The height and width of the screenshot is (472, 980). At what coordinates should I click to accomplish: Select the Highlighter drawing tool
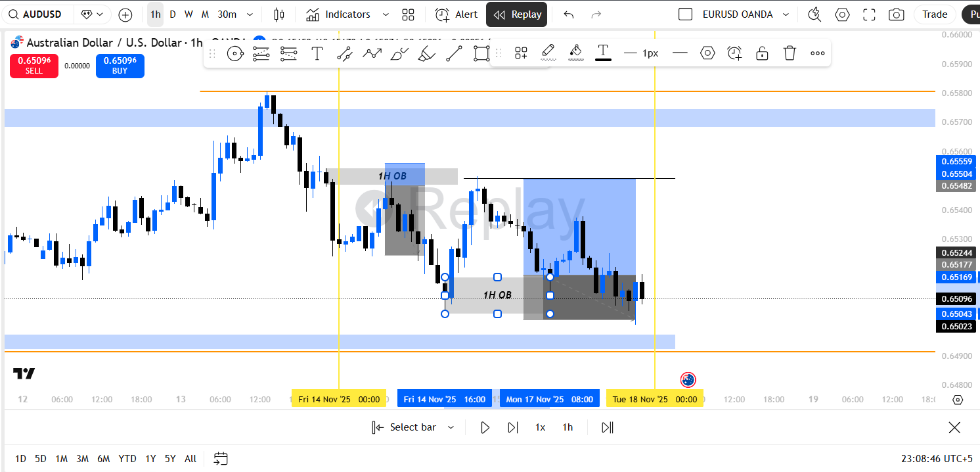(427, 54)
